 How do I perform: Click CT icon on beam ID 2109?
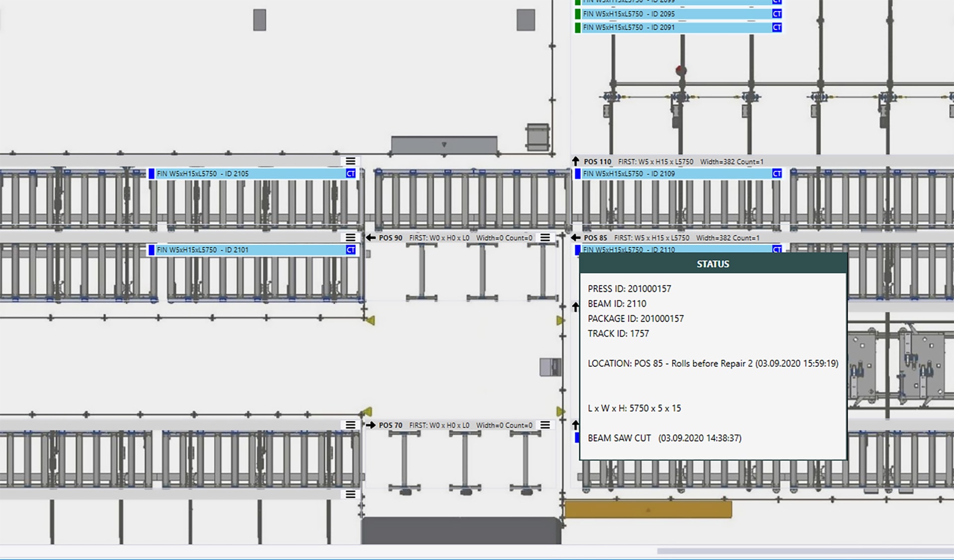tap(777, 174)
